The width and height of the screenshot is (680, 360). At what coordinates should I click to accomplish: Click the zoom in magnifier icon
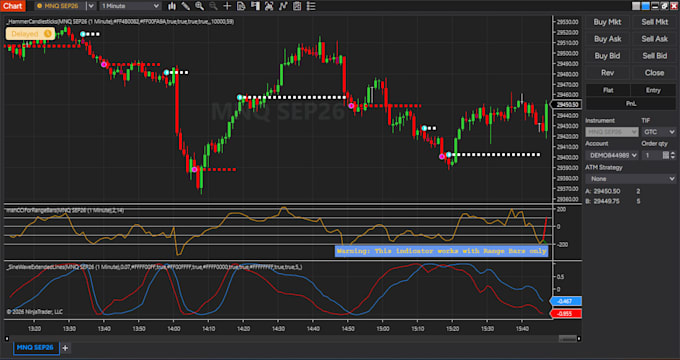point(199,6)
